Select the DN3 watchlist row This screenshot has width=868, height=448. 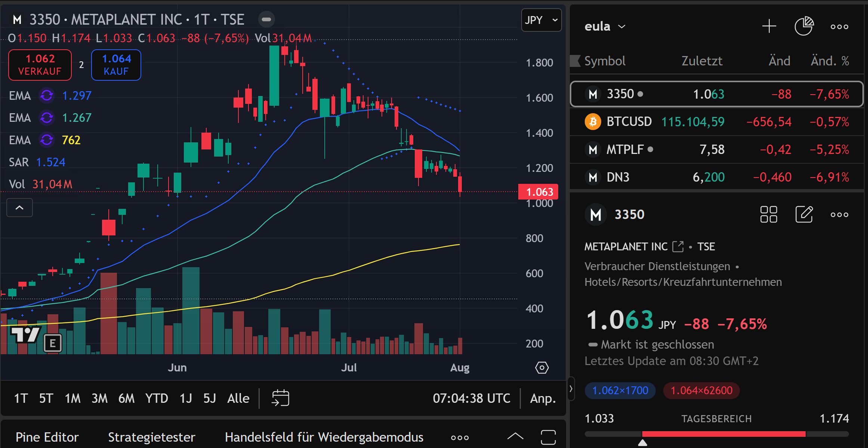pyautogui.click(x=717, y=177)
